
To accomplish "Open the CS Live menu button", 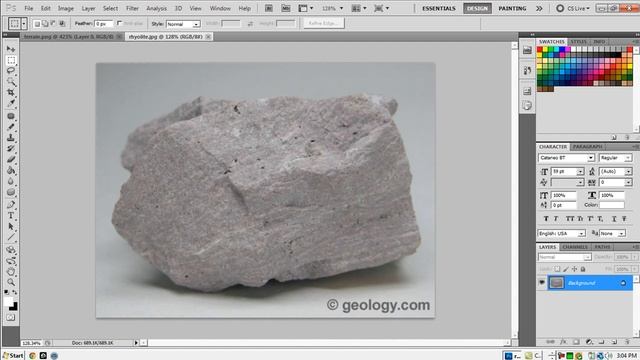I will pyautogui.click(x=573, y=8).
